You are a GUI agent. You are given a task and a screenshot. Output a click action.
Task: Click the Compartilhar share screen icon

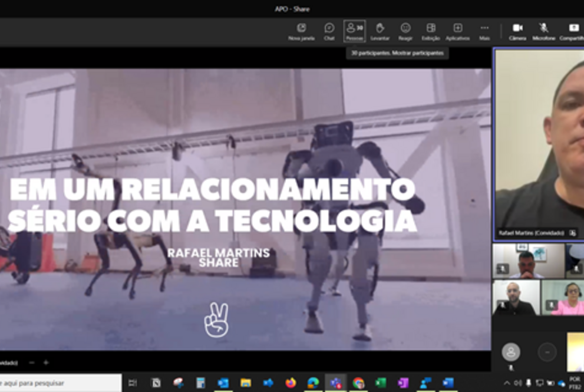(573, 31)
